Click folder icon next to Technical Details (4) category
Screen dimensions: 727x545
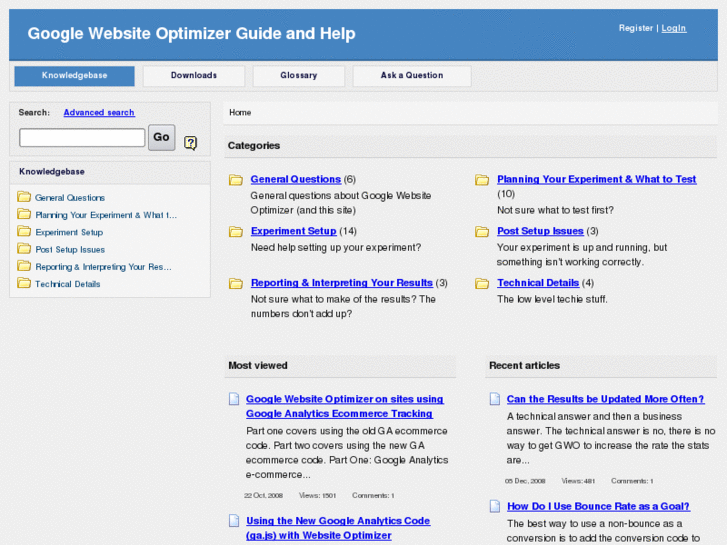click(x=482, y=283)
